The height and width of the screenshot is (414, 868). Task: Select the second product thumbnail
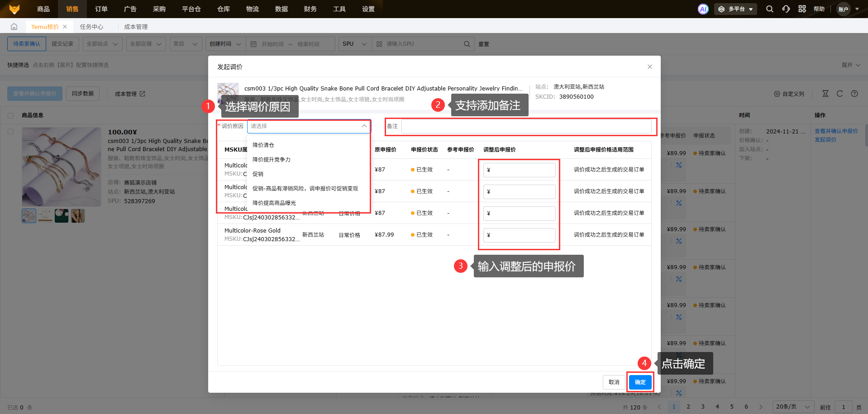[45, 216]
